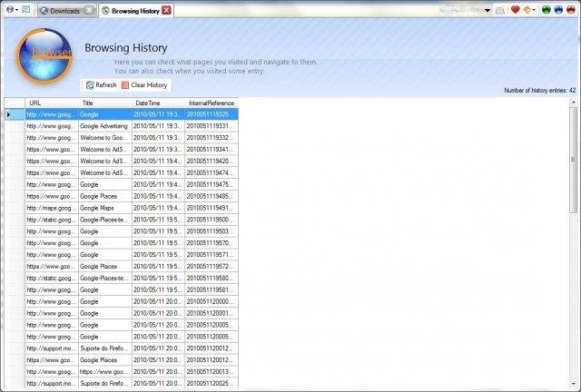Screen dimensions: 581x392
Task: Click the vertical scrollbar thumb
Action: coord(574,160)
